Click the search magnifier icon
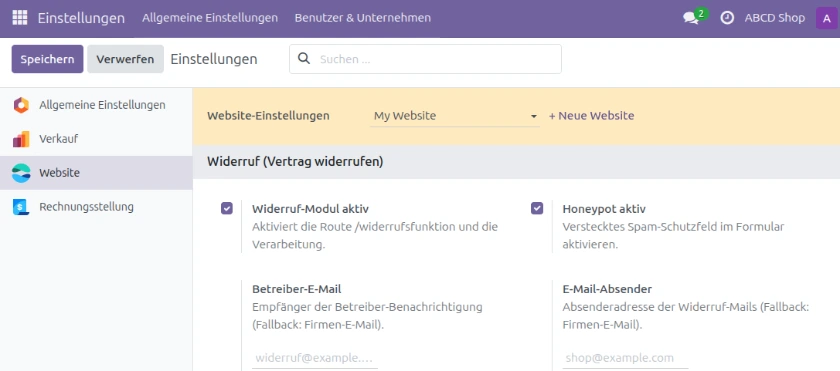Screen dimensions: 840x371 pyautogui.click(x=304, y=58)
